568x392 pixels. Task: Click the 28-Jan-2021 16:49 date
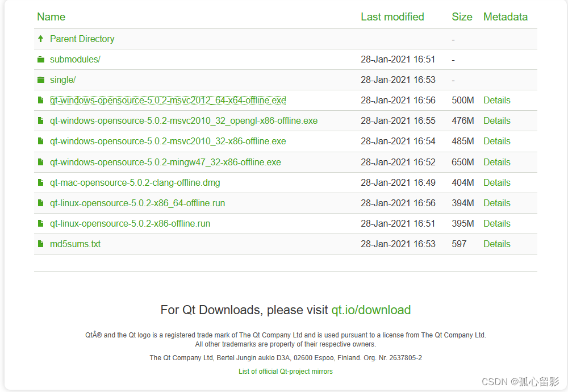click(x=398, y=182)
